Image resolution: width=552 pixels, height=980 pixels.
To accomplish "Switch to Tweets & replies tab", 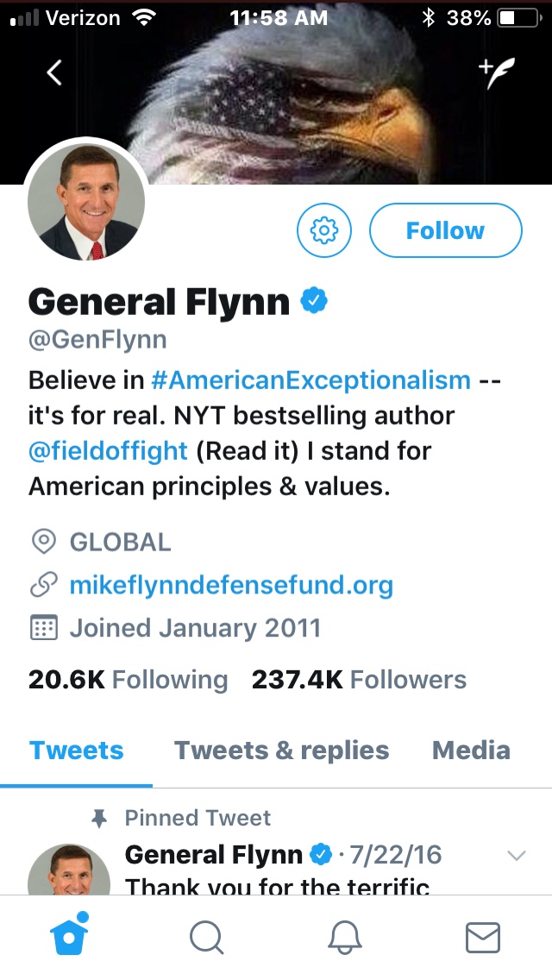I will click(x=281, y=751).
